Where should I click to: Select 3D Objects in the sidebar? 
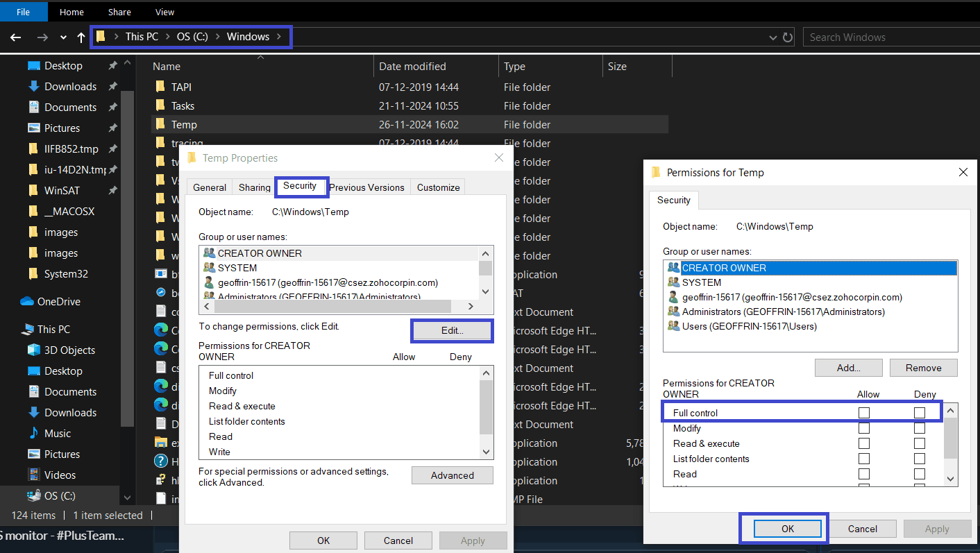tap(69, 350)
